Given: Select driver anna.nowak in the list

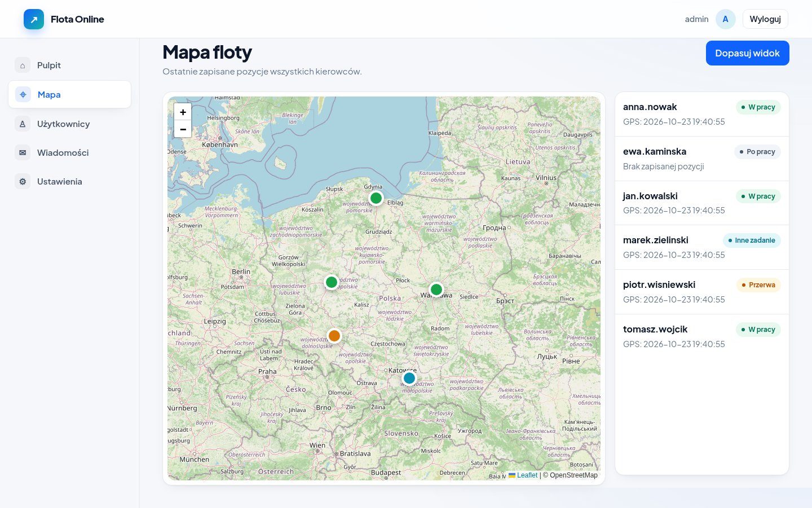Looking at the screenshot, I should click(702, 114).
